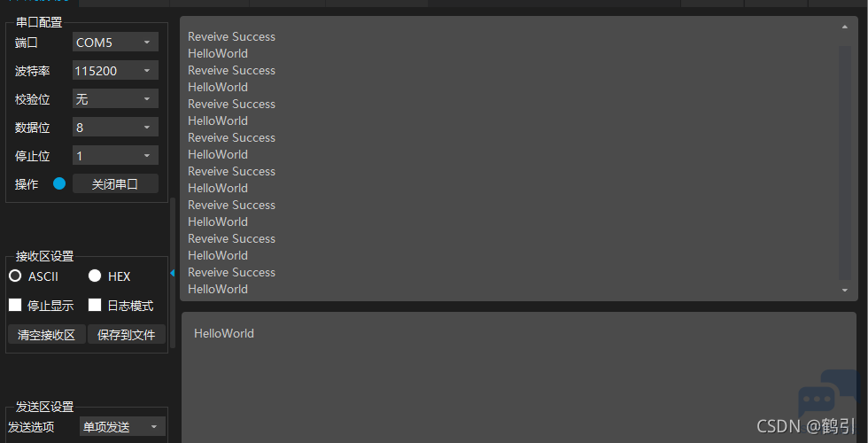Viewport: 868px width, 443px height.
Task: Open the 校验位 dropdown
Action: (x=115, y=98)
